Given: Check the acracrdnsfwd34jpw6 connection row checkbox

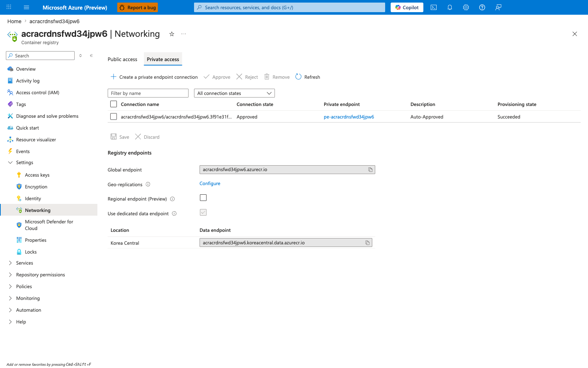Looking at the screenshot, I should 114,117.
